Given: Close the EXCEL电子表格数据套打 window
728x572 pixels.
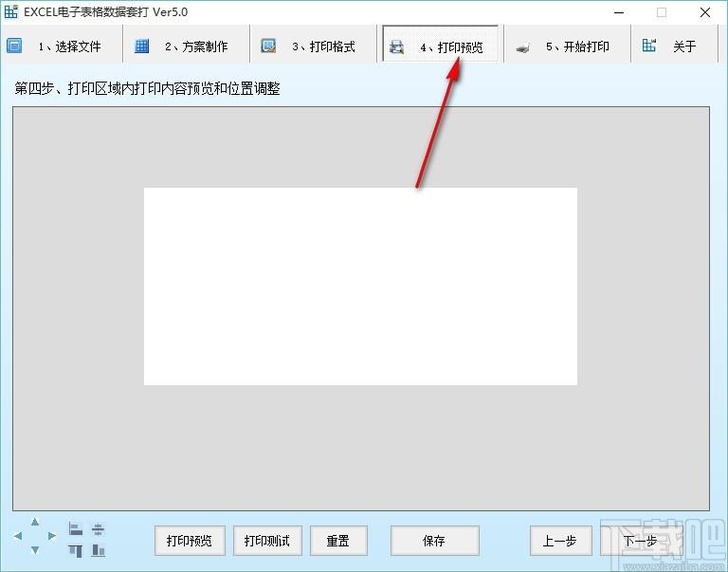Looking at the screenshot, I should tap(705, 12).
